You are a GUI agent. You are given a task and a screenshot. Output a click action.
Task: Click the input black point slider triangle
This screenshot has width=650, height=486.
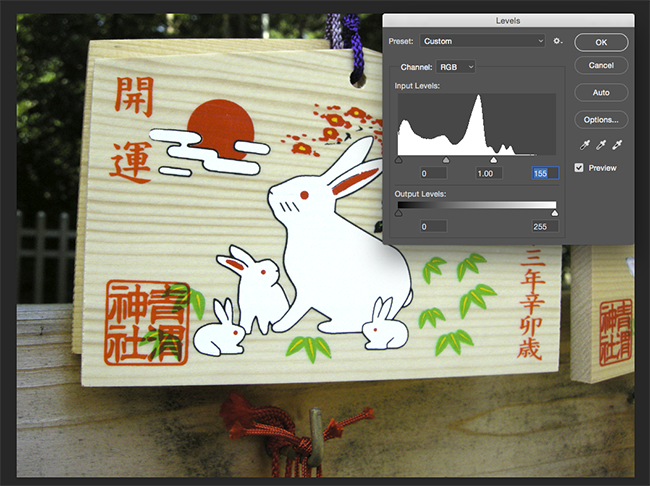pyautogui.click(x=398, y=160)
